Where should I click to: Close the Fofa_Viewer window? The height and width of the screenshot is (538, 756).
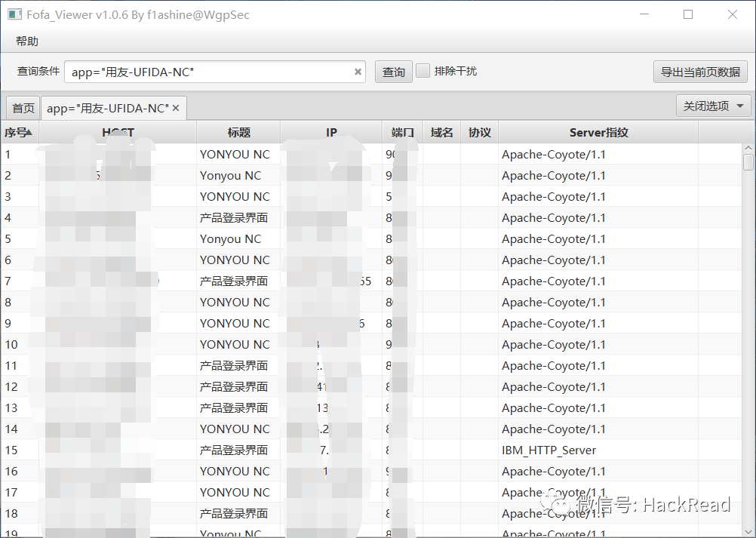(x=733, y=14)
